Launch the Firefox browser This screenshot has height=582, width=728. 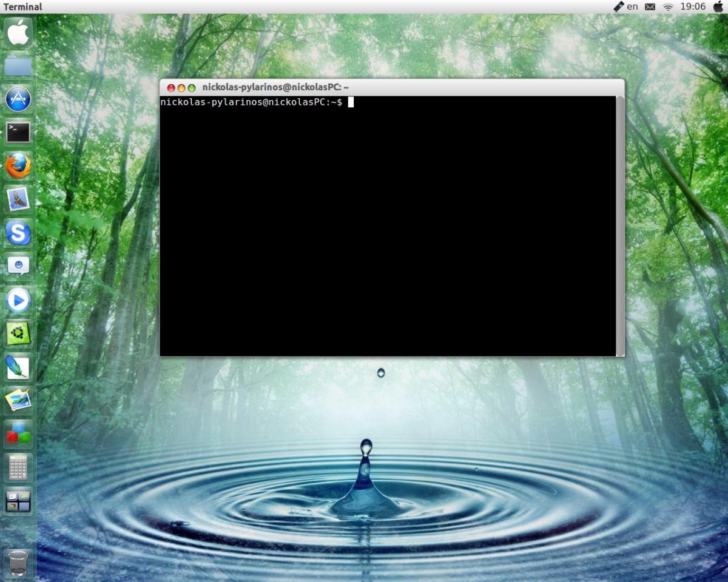click(x=18, y=166)
